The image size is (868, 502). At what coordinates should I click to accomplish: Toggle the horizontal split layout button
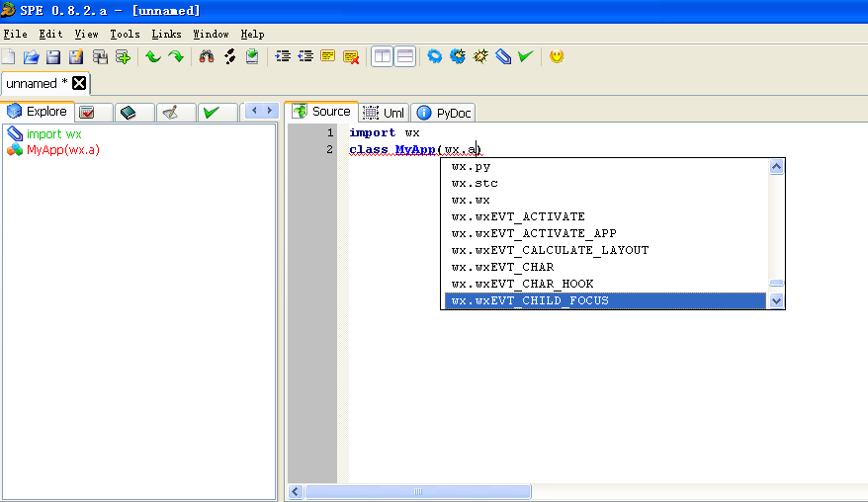pyautogui.click(x=405, y=56)
